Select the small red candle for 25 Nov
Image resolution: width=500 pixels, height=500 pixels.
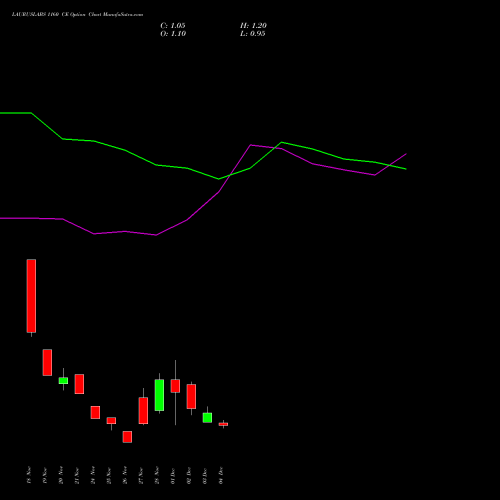111,421
